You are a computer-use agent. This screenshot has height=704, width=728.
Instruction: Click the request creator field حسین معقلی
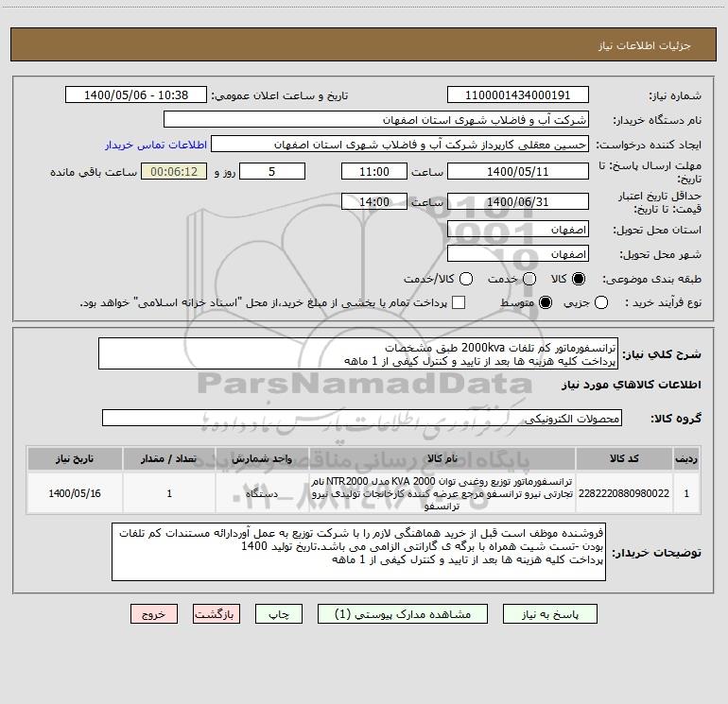[x=400, y=145]
